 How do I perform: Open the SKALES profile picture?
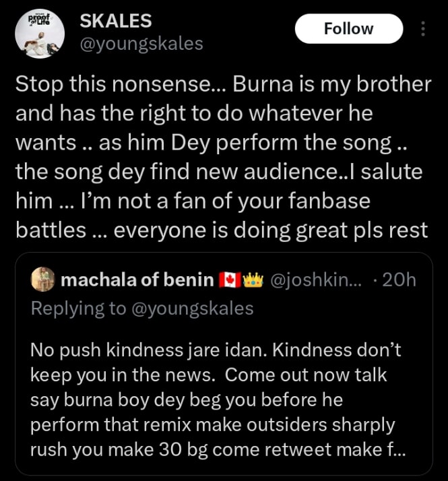[39, 33]
